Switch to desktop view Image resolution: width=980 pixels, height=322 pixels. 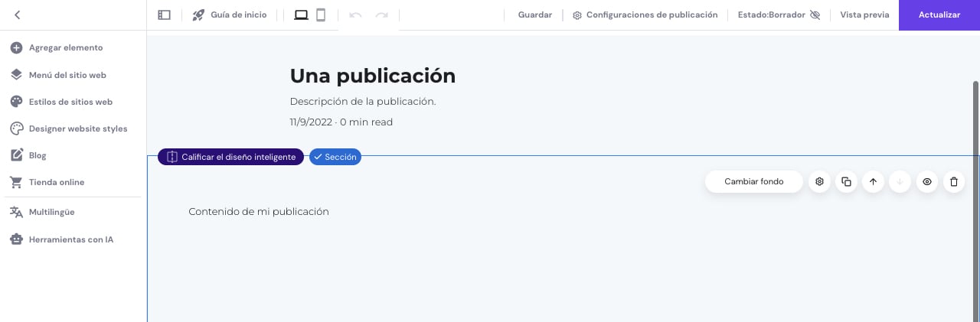click(x=301, y=15)
